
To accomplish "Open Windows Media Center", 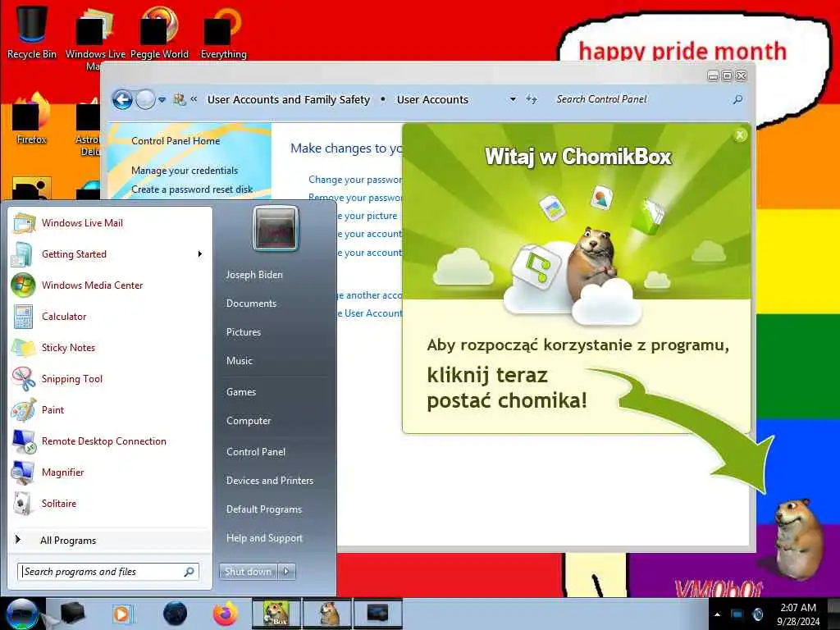I will pos(110,285).
